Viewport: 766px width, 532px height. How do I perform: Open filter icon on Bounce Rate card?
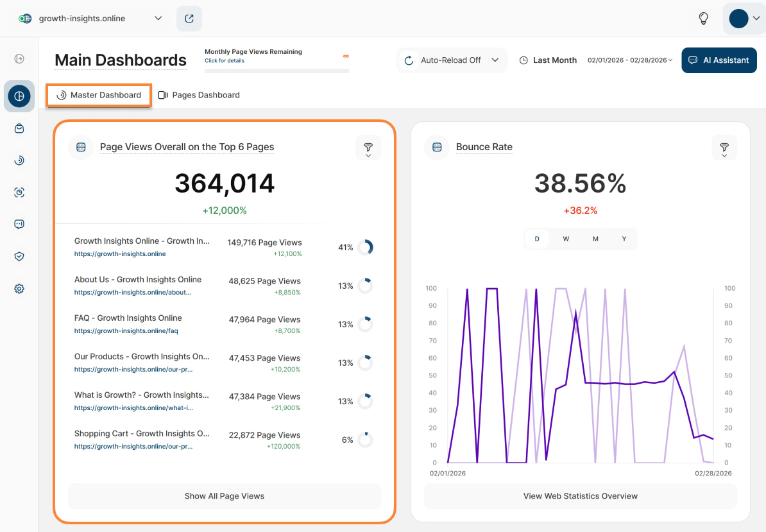[x=724, y=148]
